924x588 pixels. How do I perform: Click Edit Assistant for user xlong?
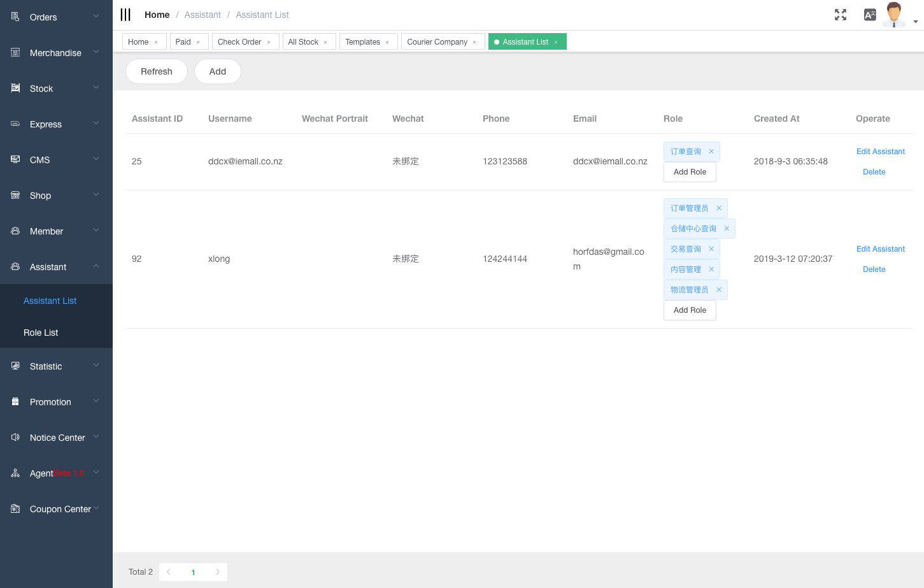point(881,248)
